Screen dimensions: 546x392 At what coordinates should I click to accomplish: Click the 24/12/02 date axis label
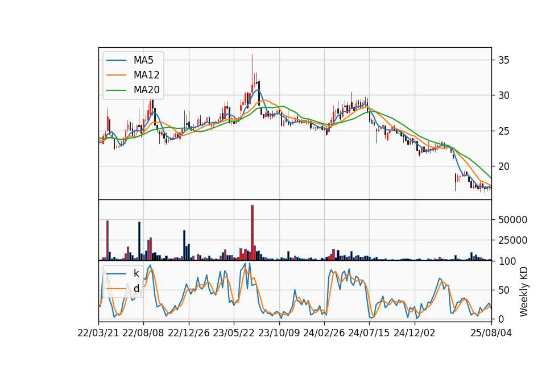tap(415, 333)
